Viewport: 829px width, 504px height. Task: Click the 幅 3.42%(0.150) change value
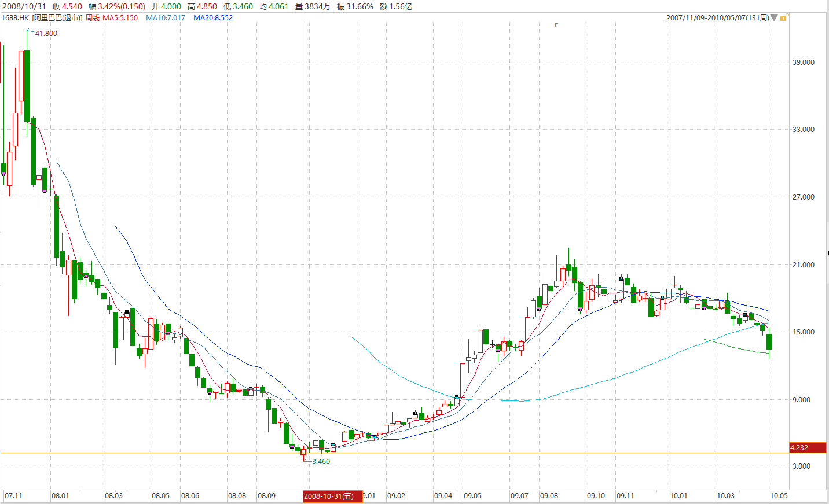pos(117,6)
